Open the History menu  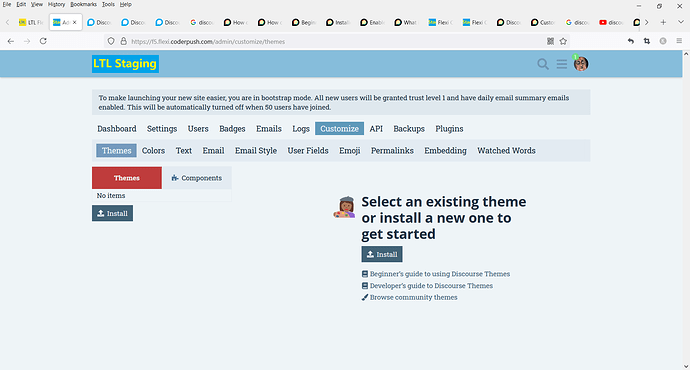56,4
